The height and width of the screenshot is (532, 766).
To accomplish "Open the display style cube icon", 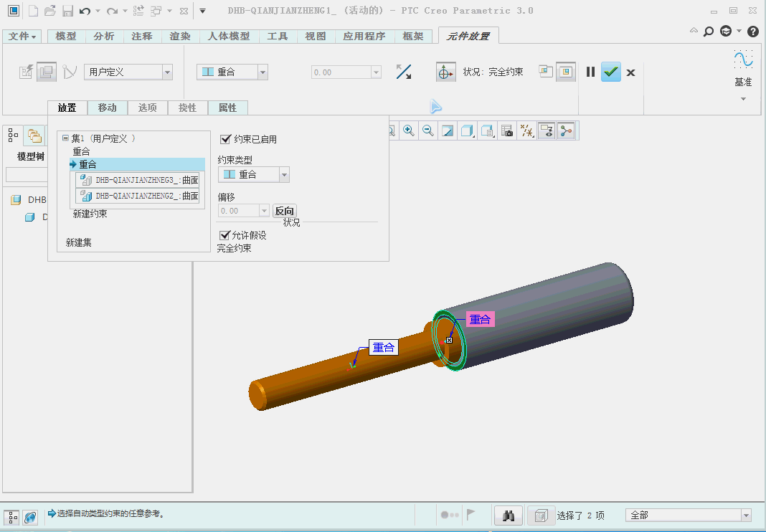I will 468,131.
